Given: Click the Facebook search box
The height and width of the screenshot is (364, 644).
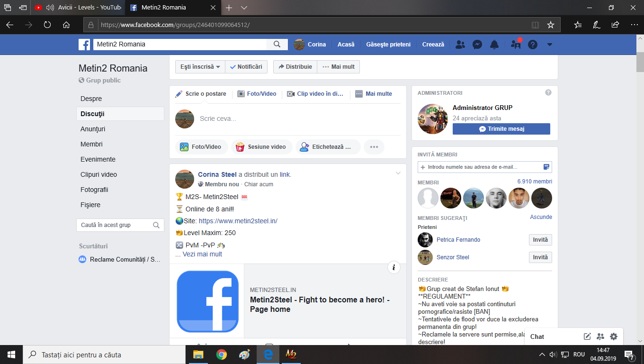Looking at the screenshot, I should (x=180, y=44).
